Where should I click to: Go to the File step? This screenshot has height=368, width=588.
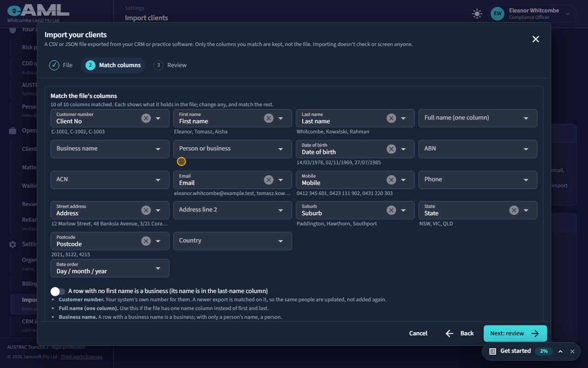click(x=61, y=65)
